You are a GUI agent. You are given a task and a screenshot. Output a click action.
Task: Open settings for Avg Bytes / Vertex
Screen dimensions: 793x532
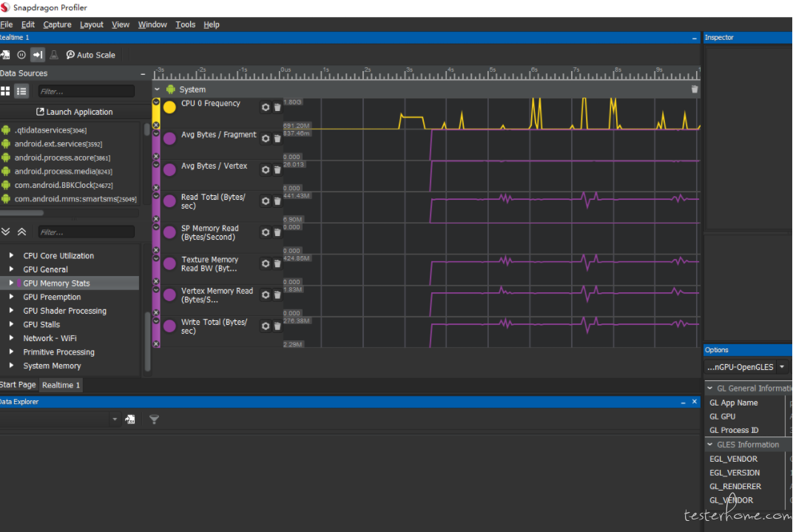point(266,169)
